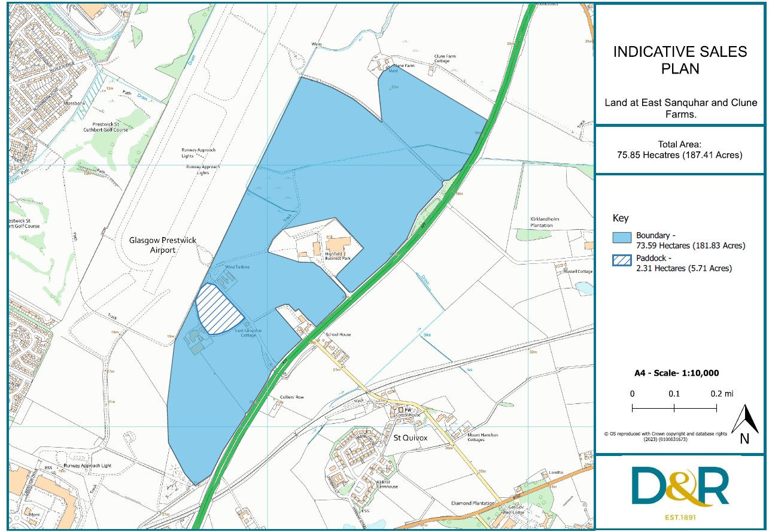Click the hatched Paddock key swatch
The image size is (769, 532).
click(622, 262)
